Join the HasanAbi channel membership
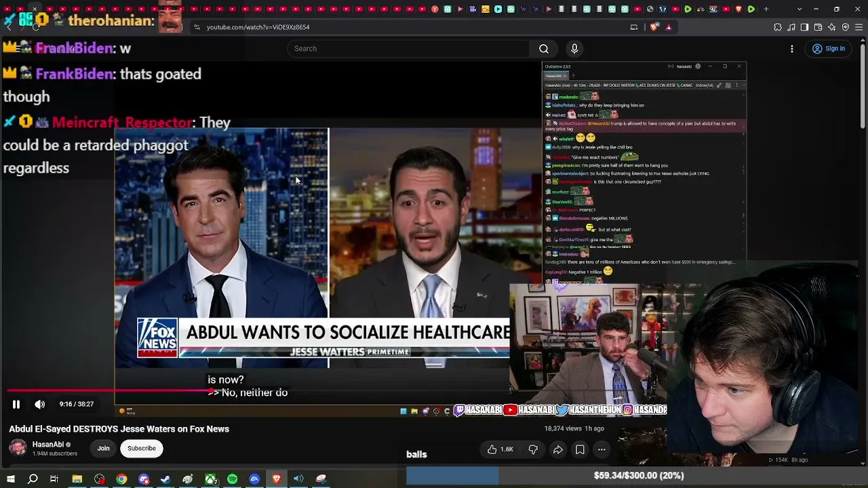This screenshot has width=868, height=488. (103, 448)
